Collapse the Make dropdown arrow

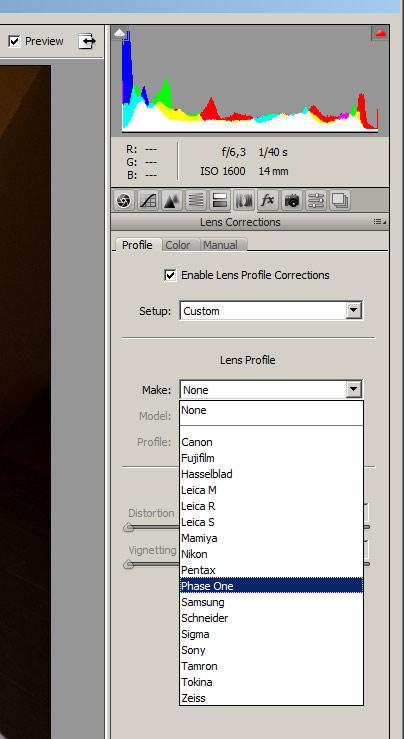coord(354,390)
